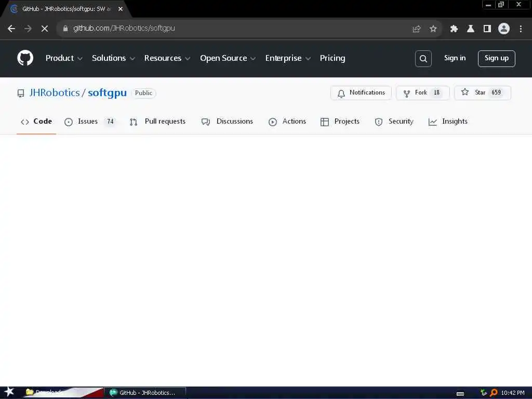Switch to GitHub - JHRobotics taskbar window
Image resolution: width=532 pixels, height=399 pixels.
click(146, 393)
